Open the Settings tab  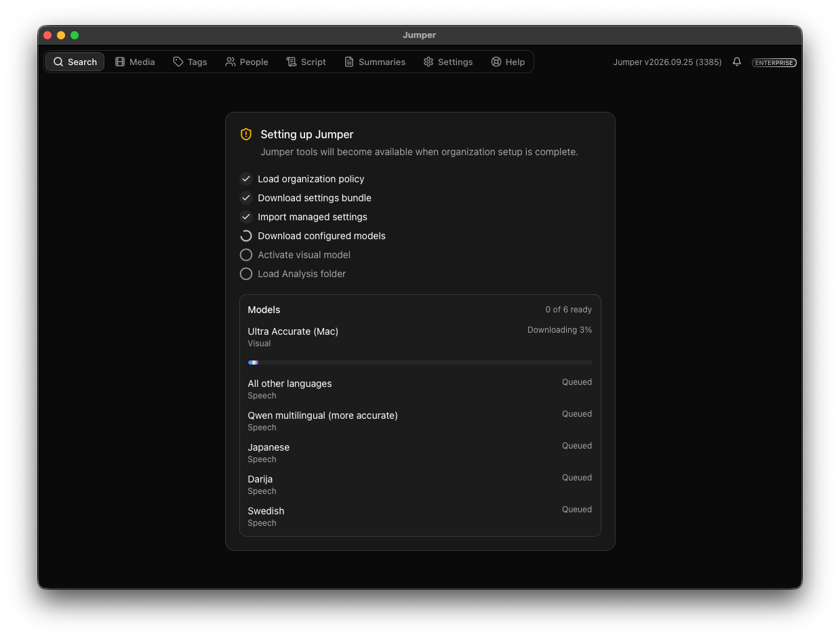coord(448,62)
